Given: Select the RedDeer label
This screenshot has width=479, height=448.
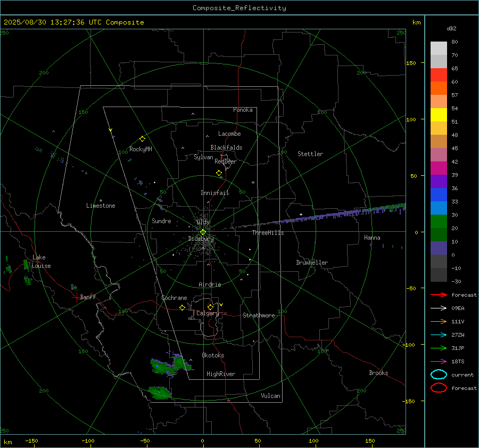Looking at the screenshot, I should click(x=226, y=161).
